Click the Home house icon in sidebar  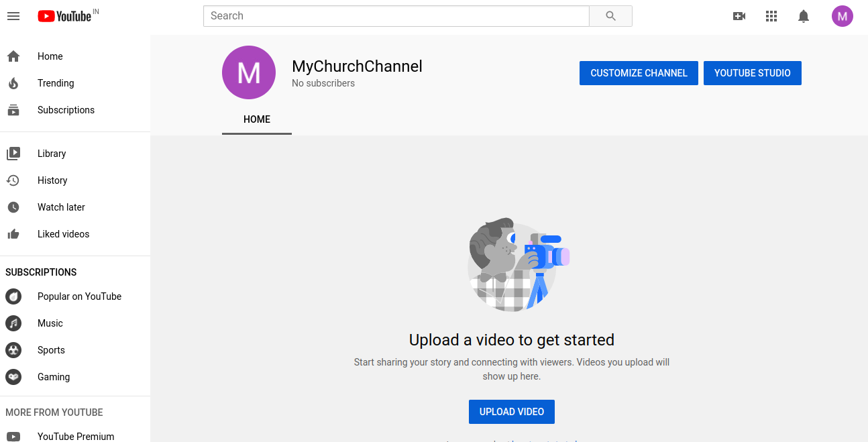click(x=13, y=56)
